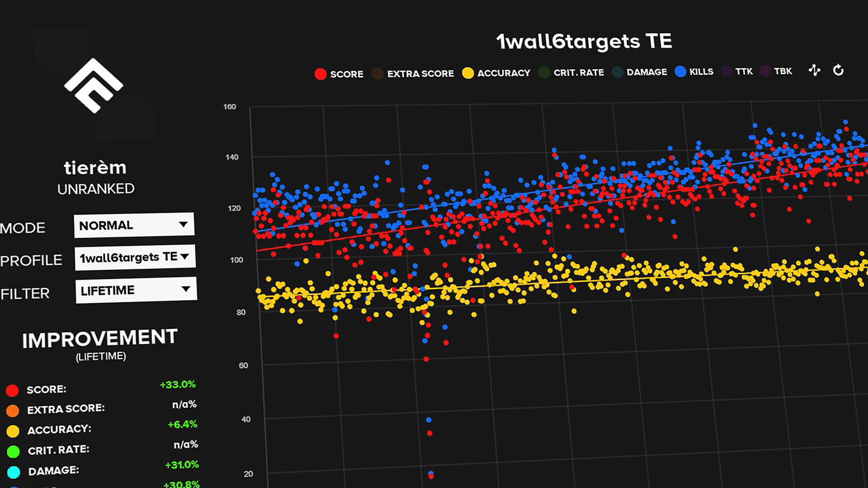Click the yellow ACCURACY improvement dot
Image resolution: width=868 pixels, height=488 pixels.
[13, 431]
